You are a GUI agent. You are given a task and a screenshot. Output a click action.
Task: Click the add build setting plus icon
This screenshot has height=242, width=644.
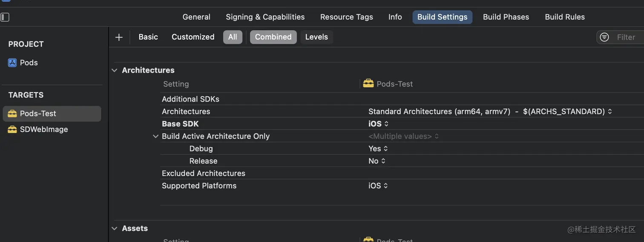coord(119,37)
